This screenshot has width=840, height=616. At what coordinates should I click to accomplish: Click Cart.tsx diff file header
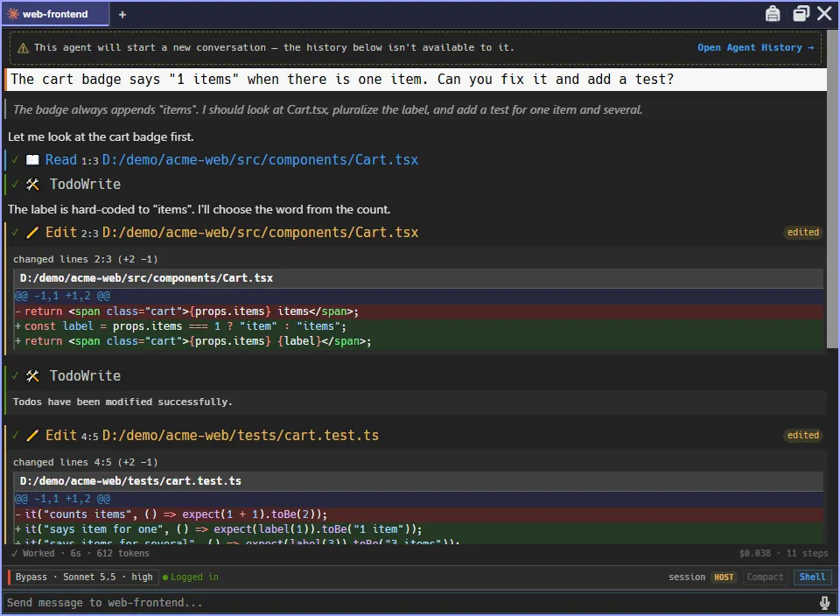click(x=418, y=278)
